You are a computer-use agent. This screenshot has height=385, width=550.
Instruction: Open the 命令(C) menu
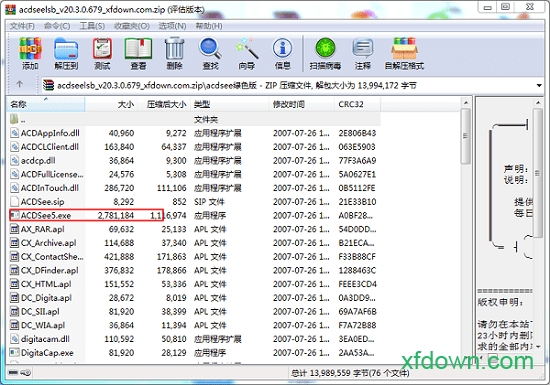(x=57, y=26)
